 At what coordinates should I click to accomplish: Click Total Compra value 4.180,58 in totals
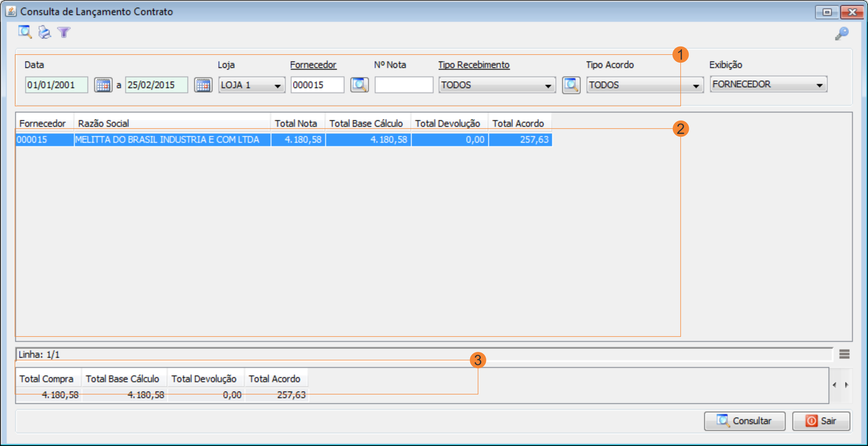[48, 395]
